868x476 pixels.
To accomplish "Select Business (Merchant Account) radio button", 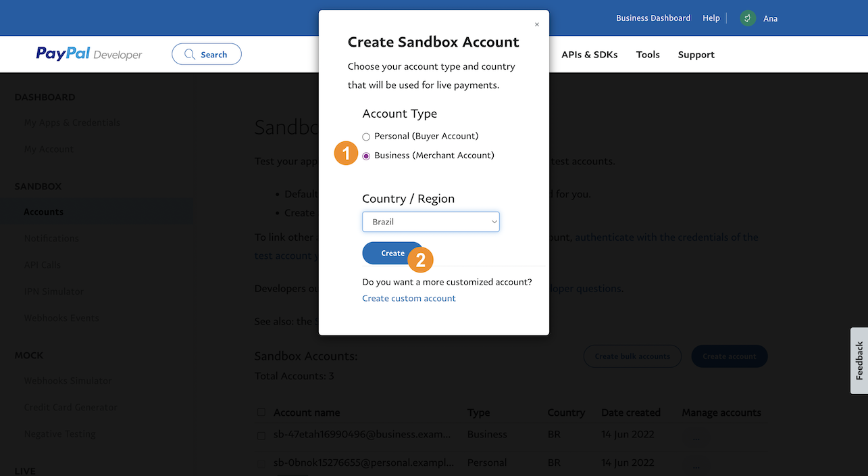I will tap(366, 156).
